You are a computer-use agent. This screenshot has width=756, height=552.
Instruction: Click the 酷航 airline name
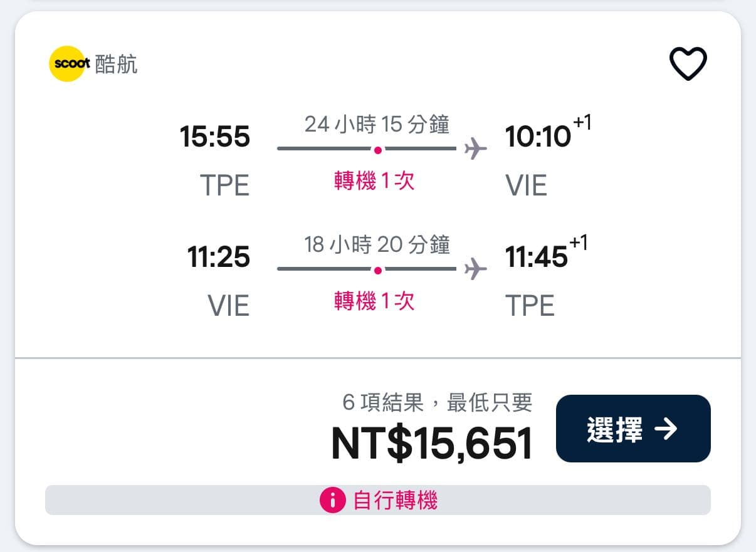(x=117, y=64)
